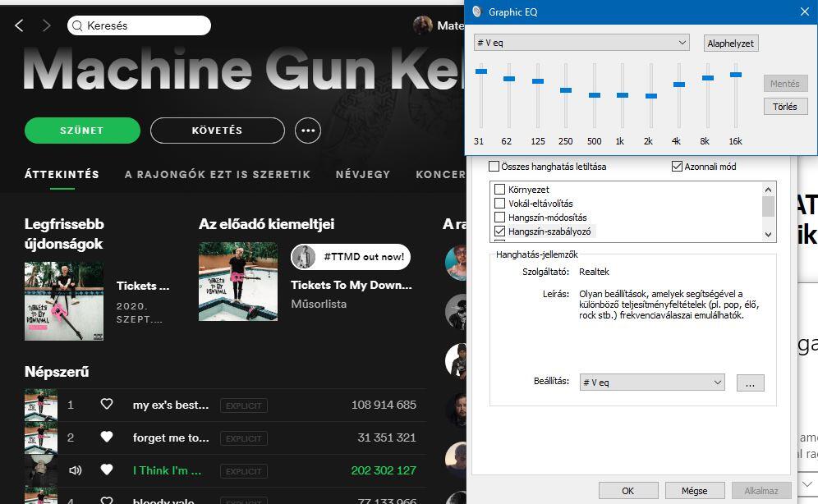
Task: Like the song 'my ex's best...'
Action: [x=106, y=405]
